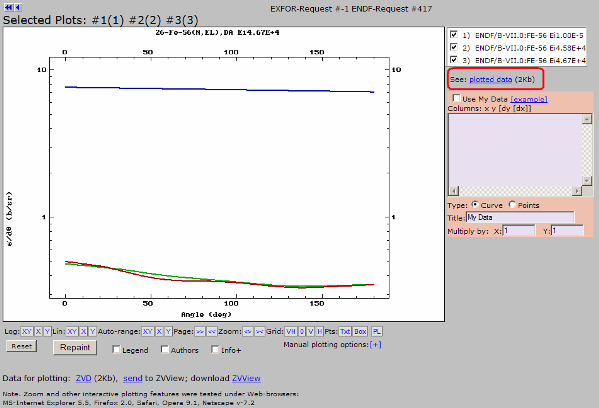
Task: Click into the My Data text area
Action: coord(515,150)
